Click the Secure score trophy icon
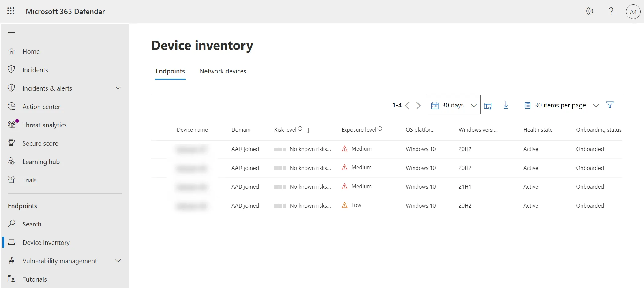This screenshot has width=644, height=288. click(11, 143)
